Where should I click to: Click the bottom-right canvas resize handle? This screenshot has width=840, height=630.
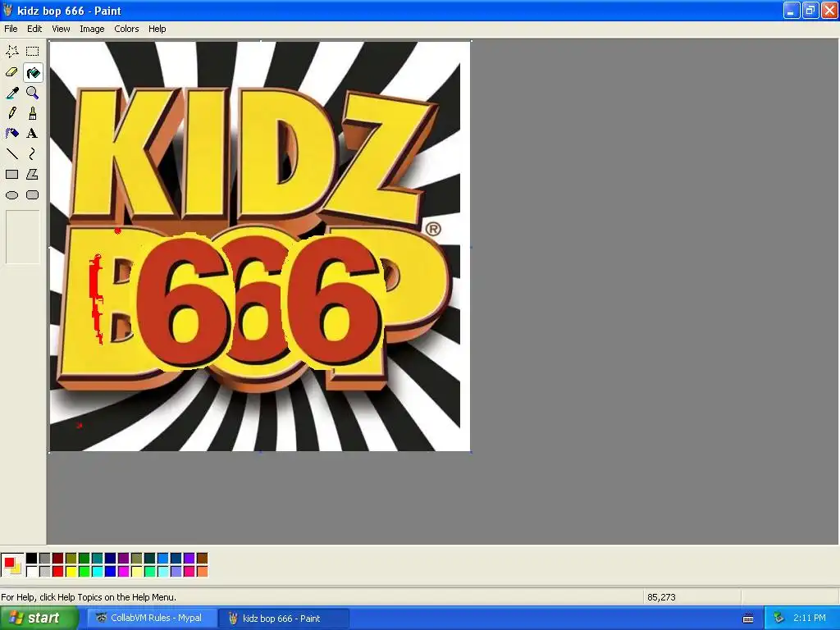click(x=472, y=453)
